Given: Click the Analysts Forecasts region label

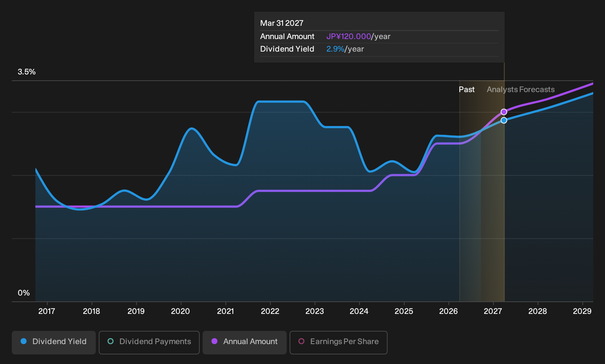Looking at the screenshot, I should point(521,90).
